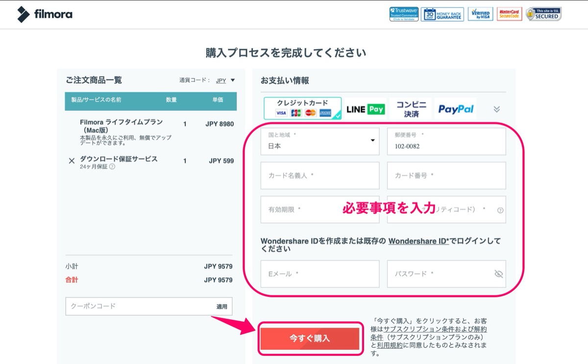Screen dimensions: 588x364
Task: Click the MasterCard SecureCode badge
Action: (x=510, y=14)
